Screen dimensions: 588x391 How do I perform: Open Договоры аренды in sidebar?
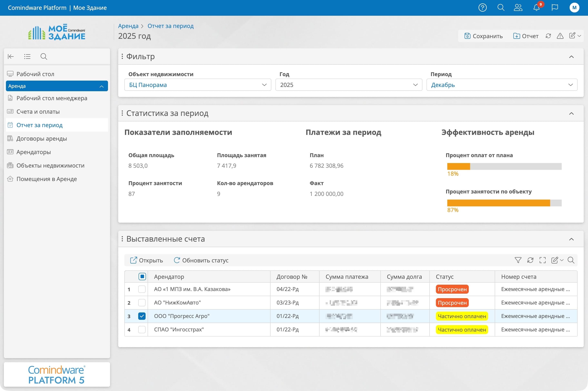[x=42, y=139]
